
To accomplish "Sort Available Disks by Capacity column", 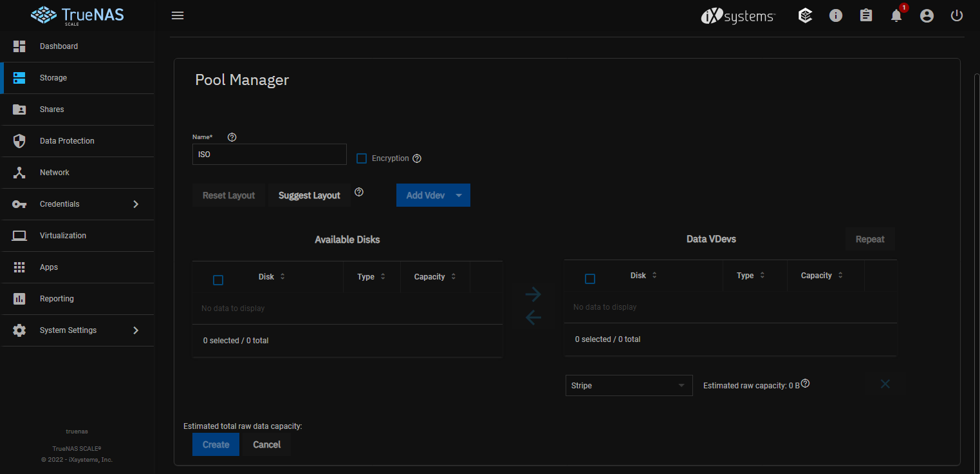I will (435, 277).
